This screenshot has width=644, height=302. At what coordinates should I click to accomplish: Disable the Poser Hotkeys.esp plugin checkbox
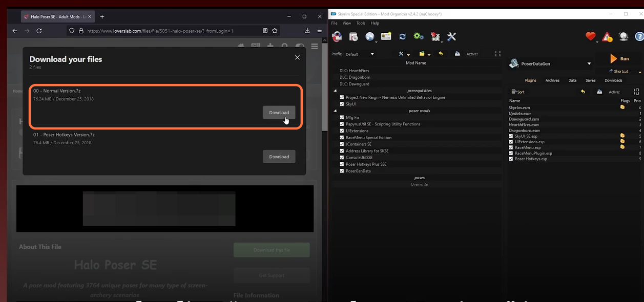click(511, 159)
